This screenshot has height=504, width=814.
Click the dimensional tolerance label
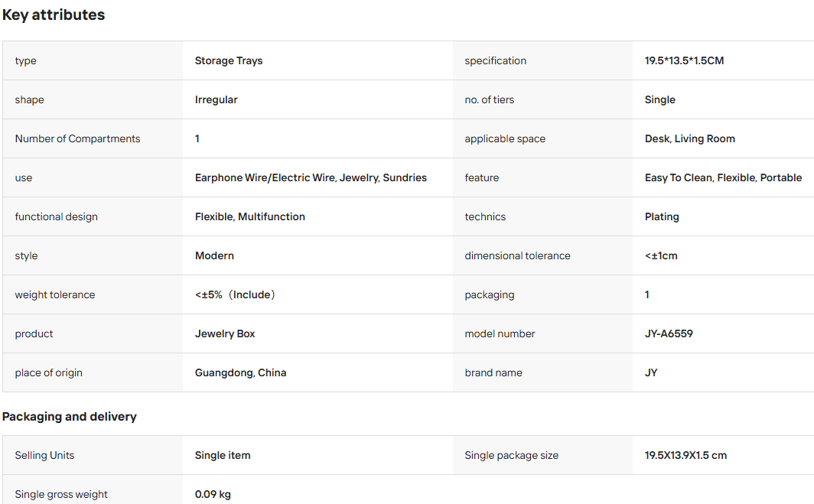518,255
